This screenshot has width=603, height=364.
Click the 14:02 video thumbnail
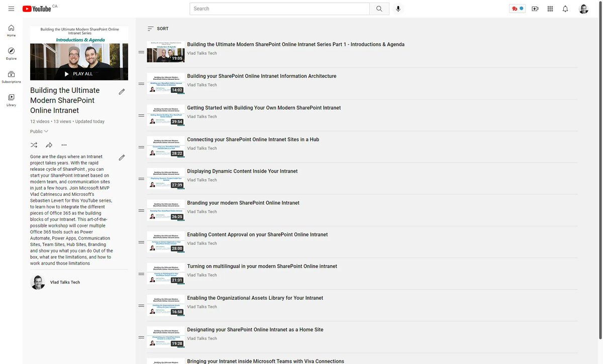pyautogui.click(x=166, y=83)
